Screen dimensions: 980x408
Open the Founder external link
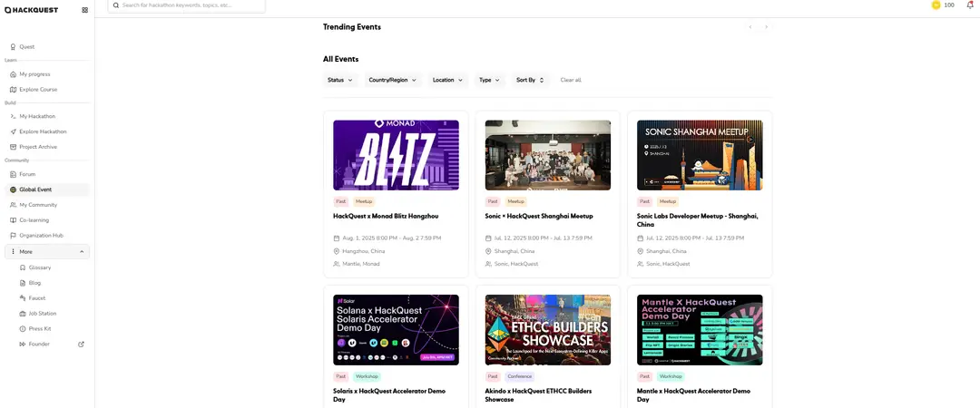pyautogui.click(x=39, y=345)
